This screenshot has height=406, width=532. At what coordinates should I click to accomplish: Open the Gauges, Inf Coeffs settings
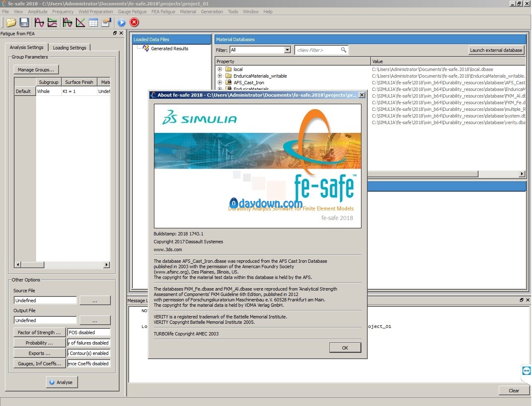coord(39,364)
